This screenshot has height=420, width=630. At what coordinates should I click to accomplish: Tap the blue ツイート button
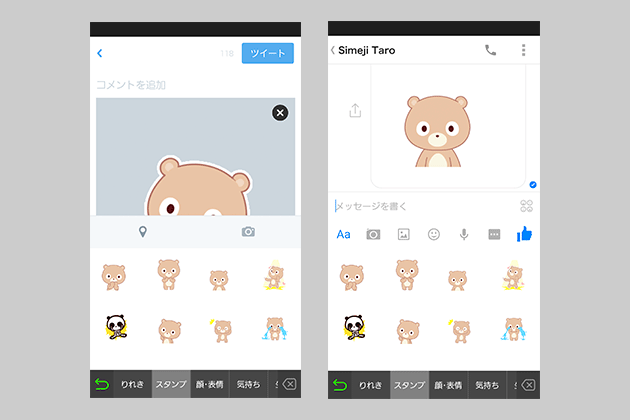click(x=267, y=53)
